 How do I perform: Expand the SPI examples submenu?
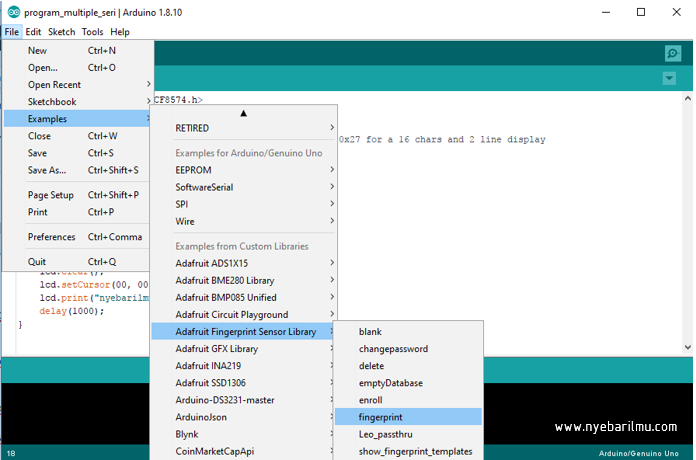(x=243, y=204)
